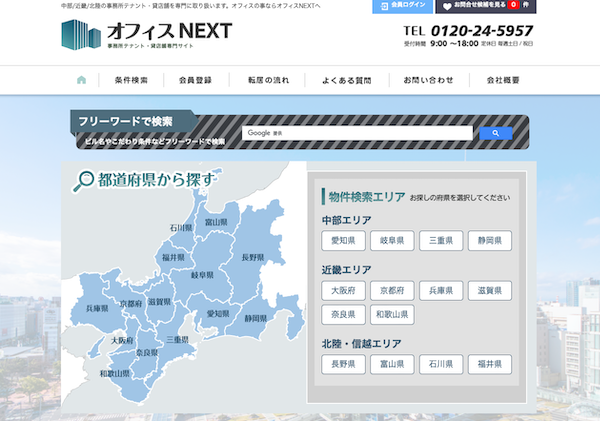This screenshot has height=421, width=600.
Task: Click 兵庫県 region on the map
Action: pyautogui.click(x=97, y=308)
